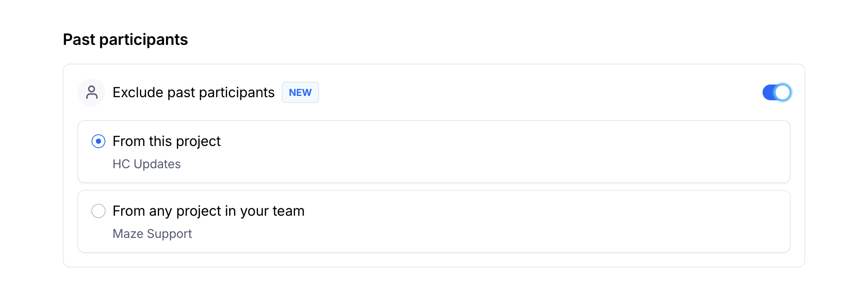This screenshot has width=868, height=285.
Task: Click the "From this project" label text
Action: point(166,141)
